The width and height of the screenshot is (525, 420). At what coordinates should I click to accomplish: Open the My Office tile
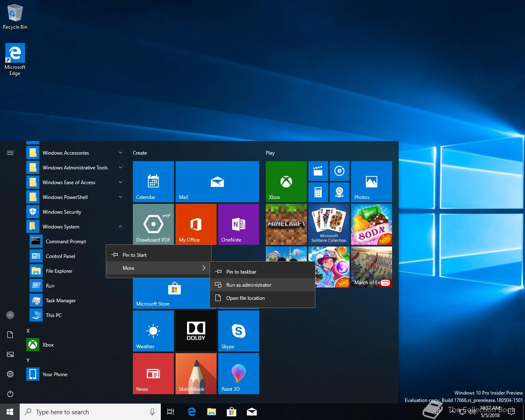pos(196,224)
